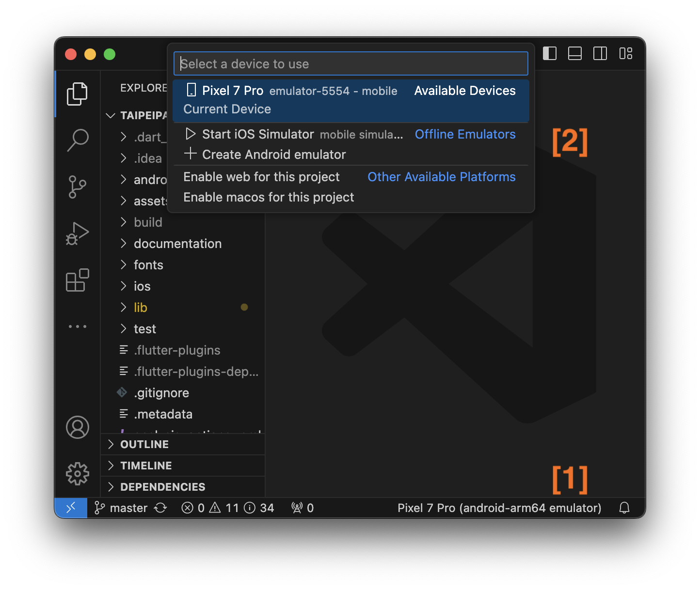Expand the lib folder
Viewport: 700px width, 590px height.
[183, 308]
